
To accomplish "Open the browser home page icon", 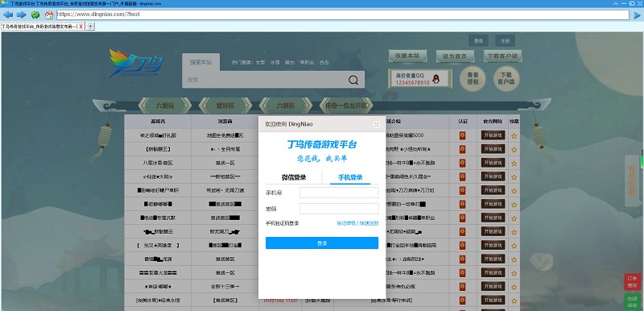I will click(x=49, y=15).
